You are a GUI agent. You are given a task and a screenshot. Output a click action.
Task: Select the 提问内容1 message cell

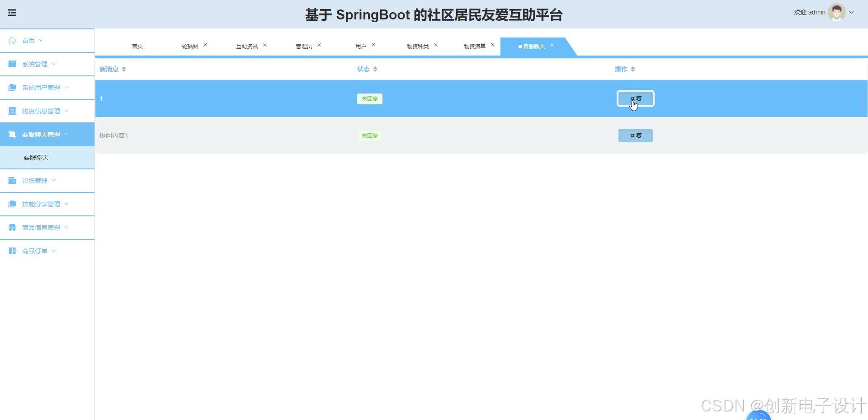pos(114,135)
